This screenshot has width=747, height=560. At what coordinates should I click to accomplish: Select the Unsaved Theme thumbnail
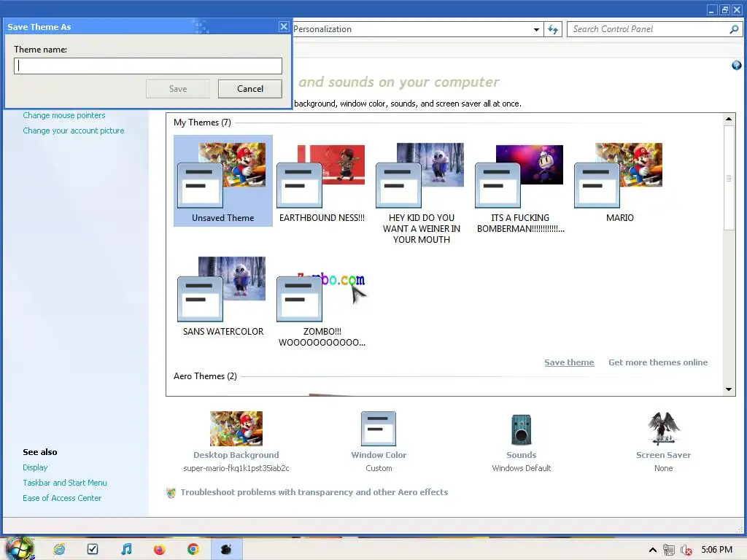click(x=222, y=181)
